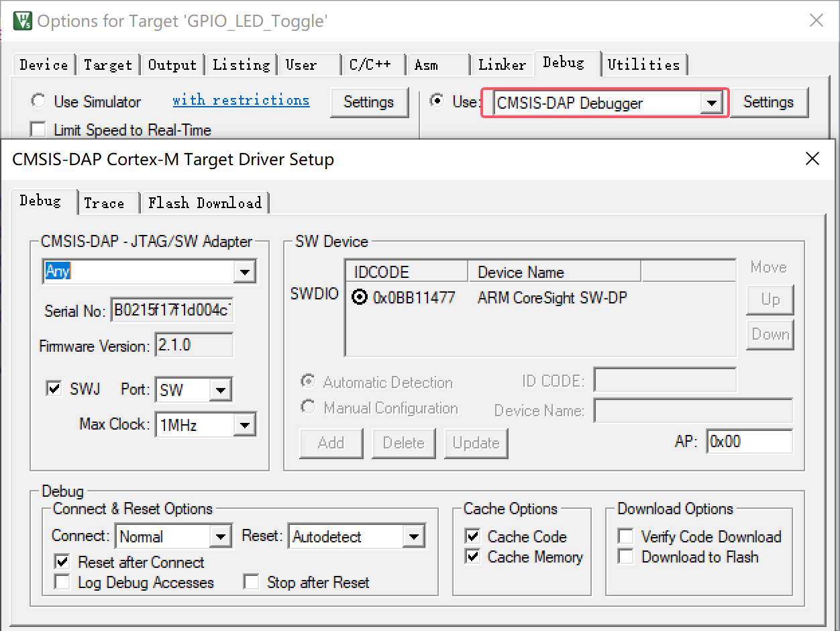Image resolution: width=840 pixels, height=631 pixels.
Task: Switch to the Flash Download tab
Action: tap(205, 203)
